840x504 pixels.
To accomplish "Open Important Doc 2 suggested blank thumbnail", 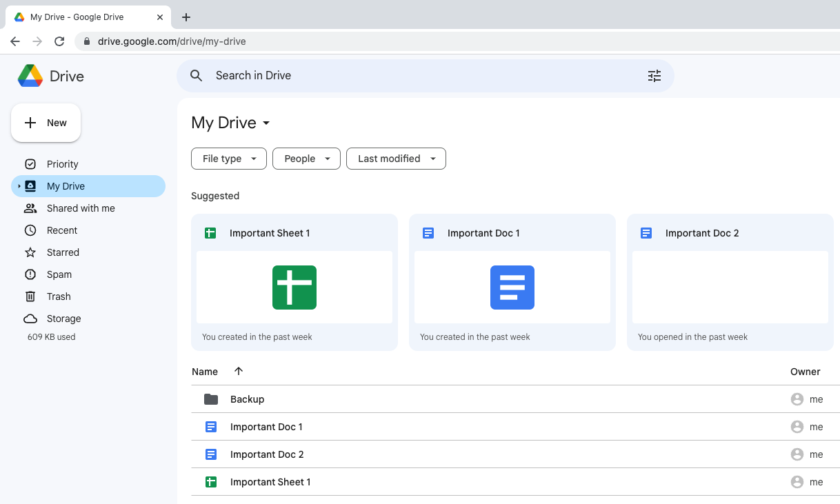I will point(730,288).
